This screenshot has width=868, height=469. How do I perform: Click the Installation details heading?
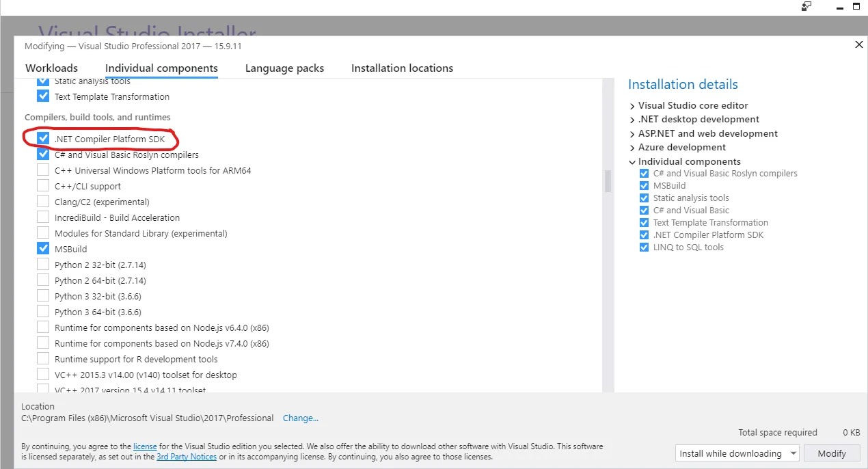click(683, 85)
